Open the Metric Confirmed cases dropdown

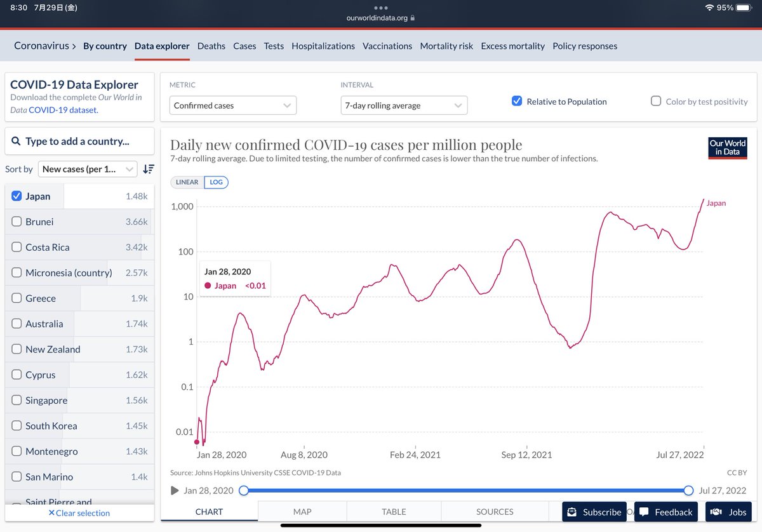pyautogui.click(x=233, y=105)
